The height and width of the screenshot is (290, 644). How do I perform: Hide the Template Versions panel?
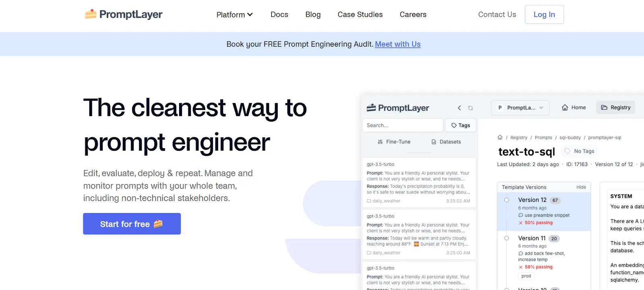point(581,187)
